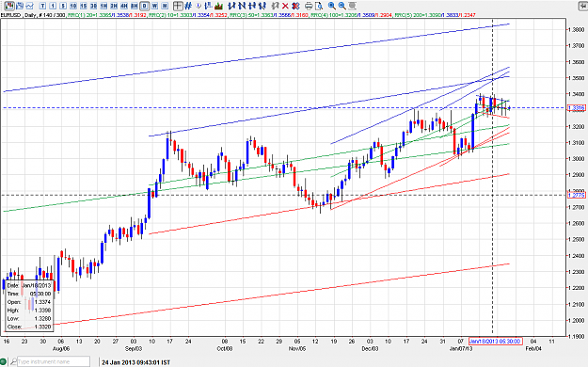This screenshot has height=367, width=588.
Task: Select the 1-minute timeframe button
Action: pos(53,6)
